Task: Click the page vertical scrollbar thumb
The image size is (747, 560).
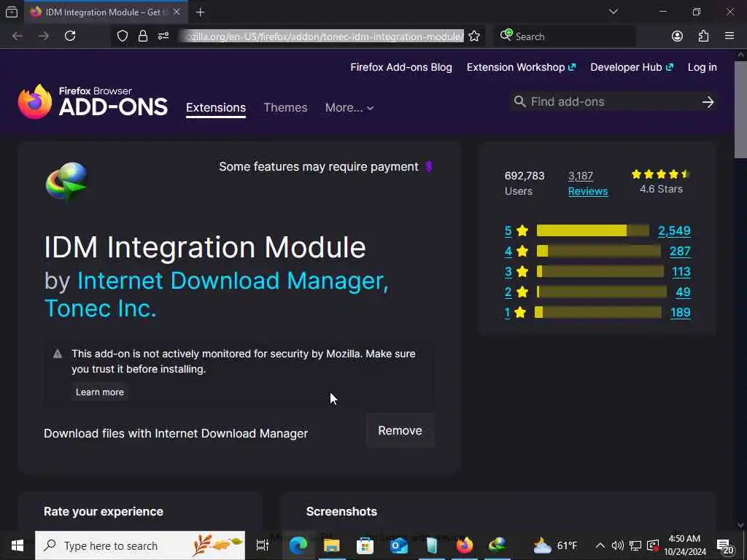Action: pyautogui.click(x=741, y=109)
